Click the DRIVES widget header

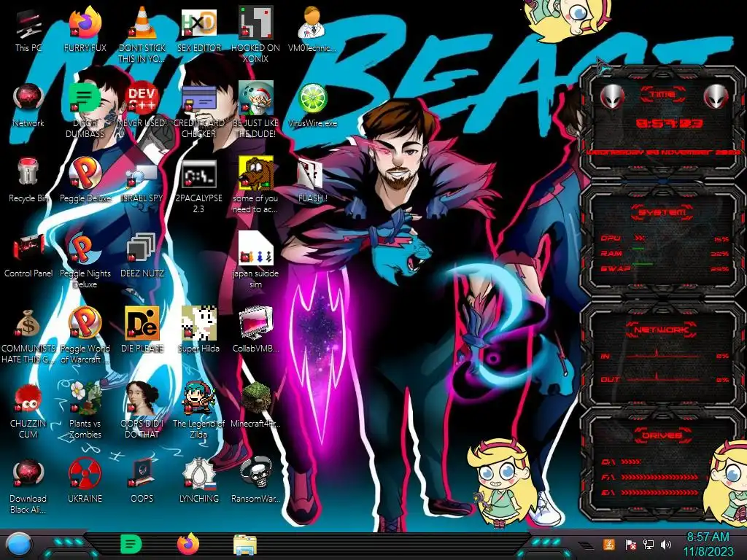click(661, 435)
